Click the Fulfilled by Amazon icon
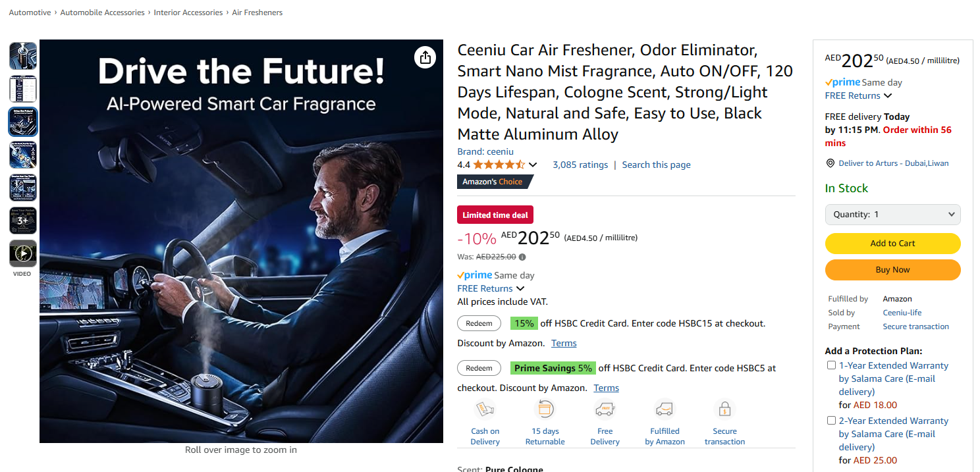This screenshot has height=472, width=980. point(665,409)
